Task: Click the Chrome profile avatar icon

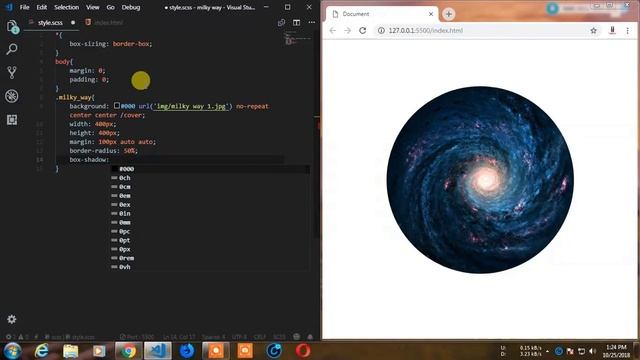Action: pos(552,8)
